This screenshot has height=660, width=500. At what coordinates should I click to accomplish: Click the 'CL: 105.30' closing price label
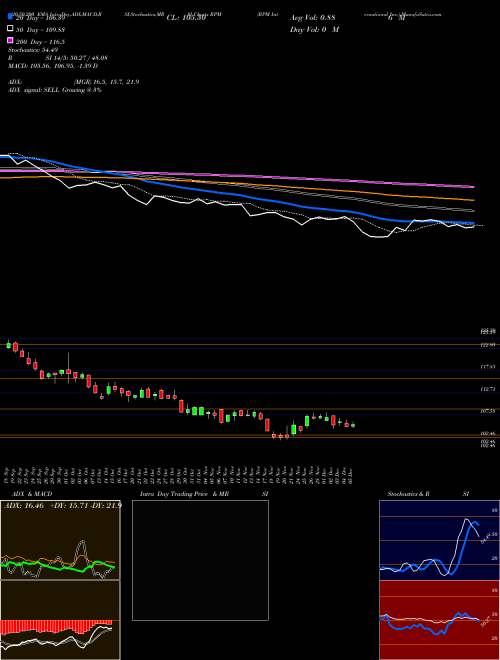(x=186, y=18)
